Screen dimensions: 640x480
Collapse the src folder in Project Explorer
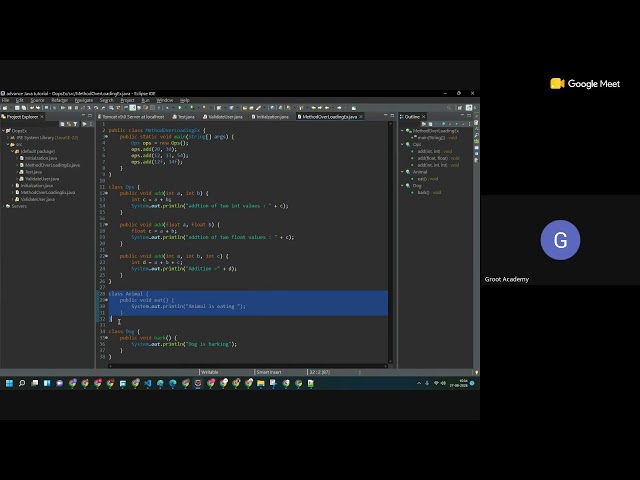tap(7, 144)
